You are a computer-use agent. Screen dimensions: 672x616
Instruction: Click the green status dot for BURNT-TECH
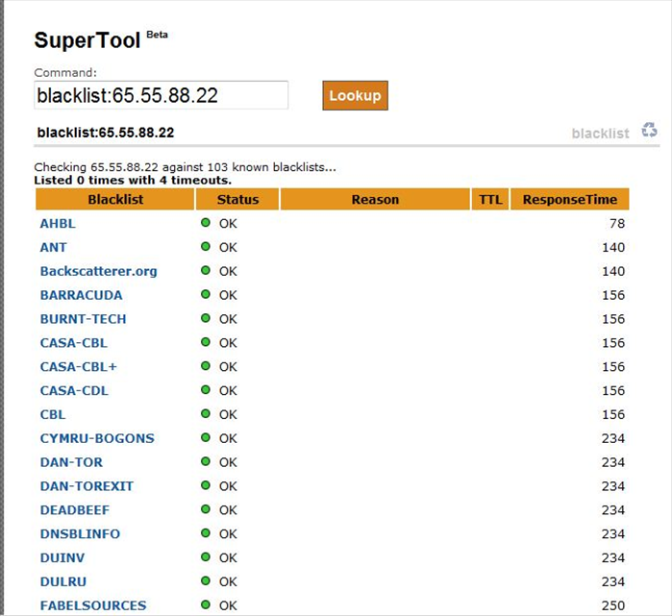[x=206, y=318]
